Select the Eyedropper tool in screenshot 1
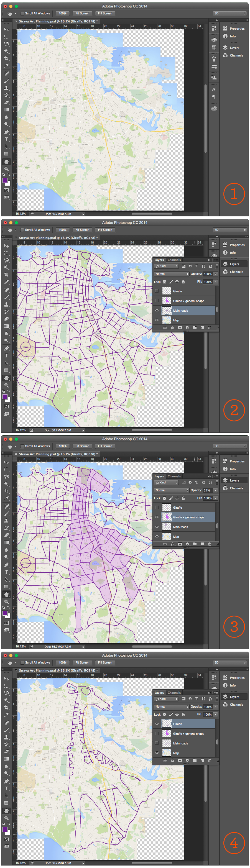This screenshot has height=868, width=250. tap(6, 66)
